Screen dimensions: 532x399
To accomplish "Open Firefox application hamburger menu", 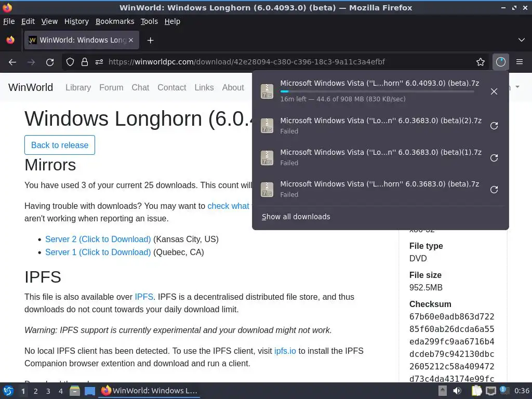I will [520, 62].
